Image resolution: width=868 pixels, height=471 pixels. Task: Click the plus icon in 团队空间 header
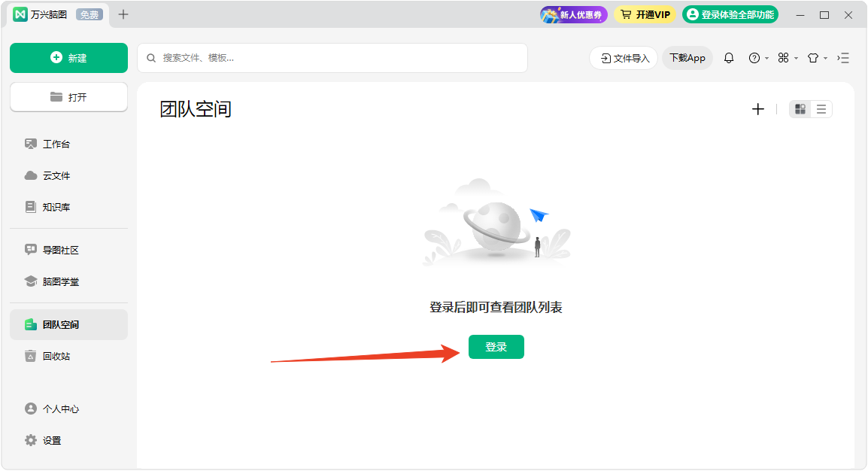[x=757, y=109]
